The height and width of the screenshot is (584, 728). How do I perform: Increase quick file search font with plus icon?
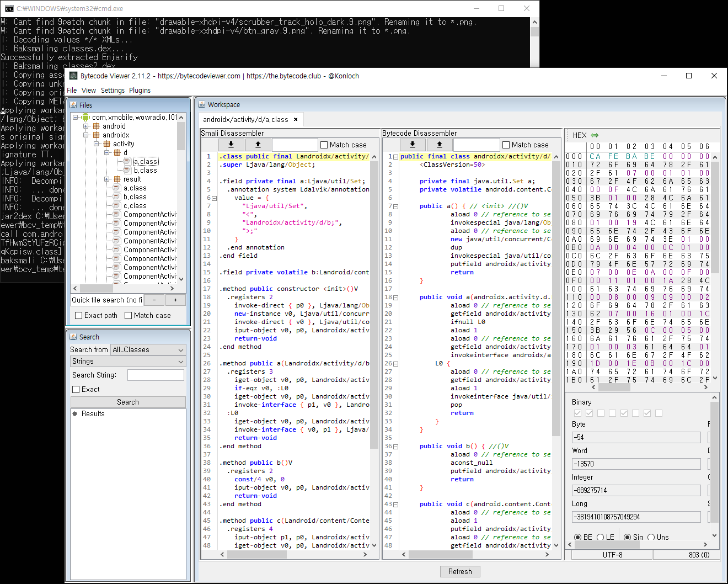pyautogui.click(x=175, y=300)
